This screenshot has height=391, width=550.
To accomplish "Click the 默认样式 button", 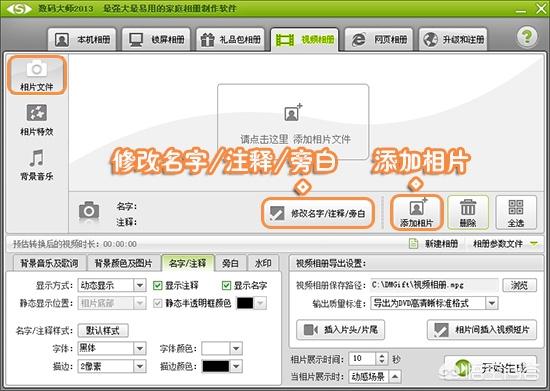I will coord(103,330).
